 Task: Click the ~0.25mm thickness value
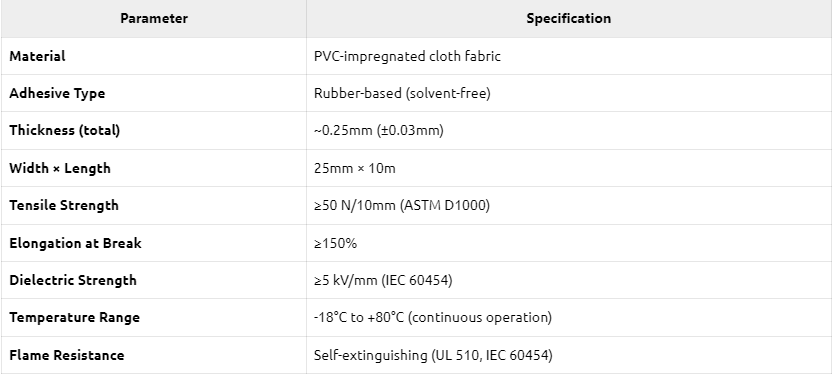tap(378, 131)
